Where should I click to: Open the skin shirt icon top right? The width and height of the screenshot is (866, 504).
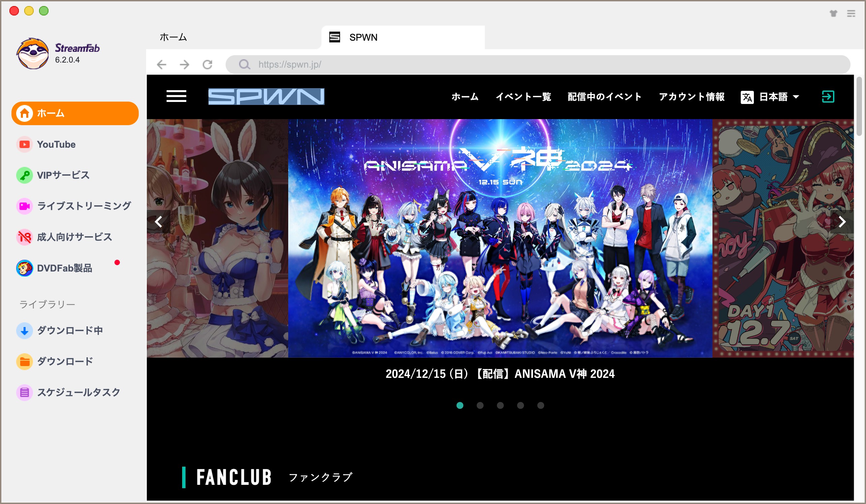[x=833, y=13]
